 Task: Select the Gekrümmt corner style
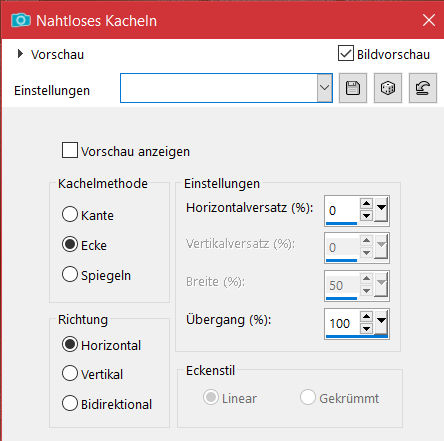tap(307, 397)
